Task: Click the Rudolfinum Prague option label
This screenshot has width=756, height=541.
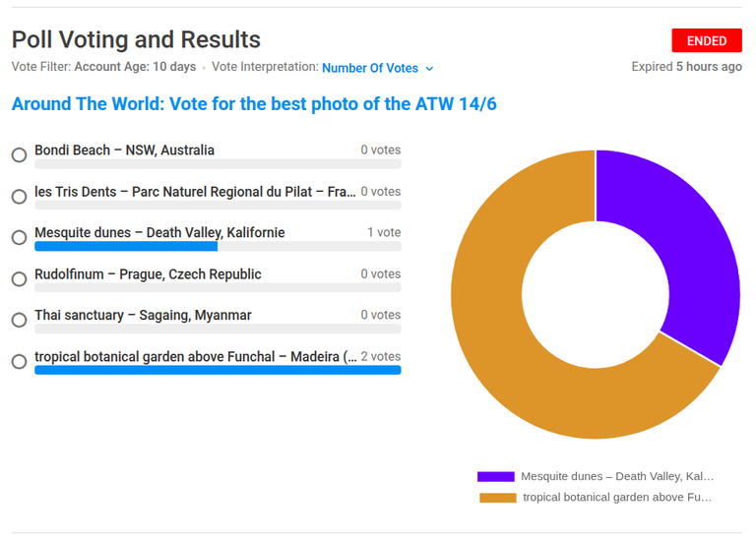Action: tap(148, 274)
